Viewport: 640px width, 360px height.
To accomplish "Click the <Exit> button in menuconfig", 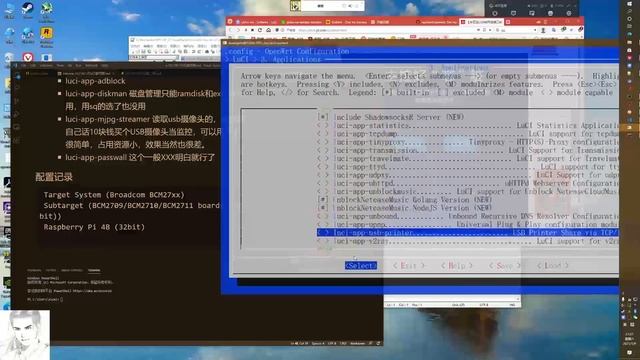I will click(409, 266).
